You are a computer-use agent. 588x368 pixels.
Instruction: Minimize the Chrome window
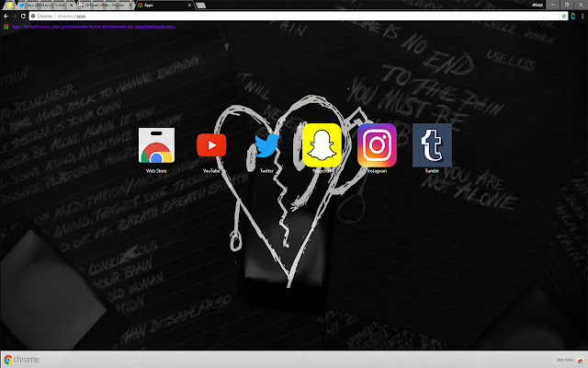point(553,5)
